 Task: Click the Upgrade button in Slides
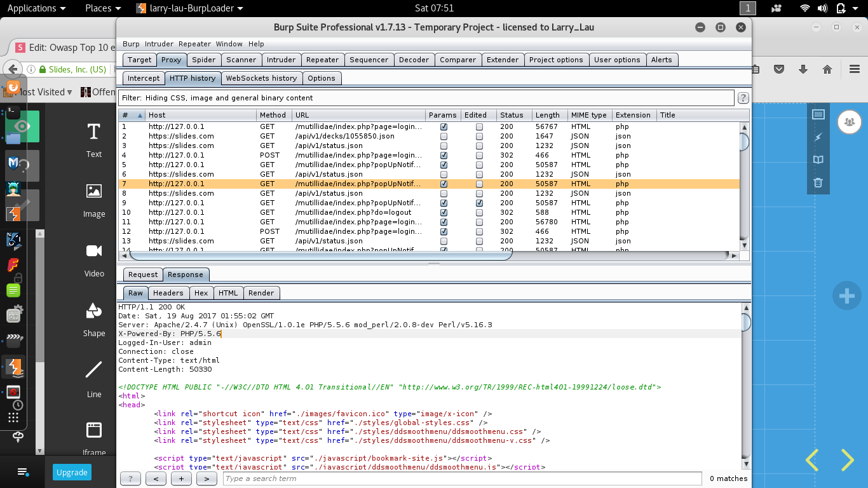[x=72, y=472]
